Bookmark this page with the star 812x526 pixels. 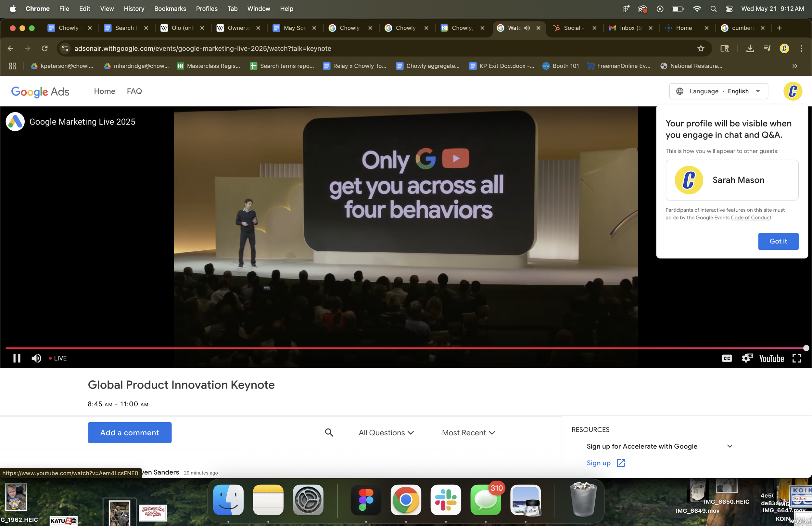pos(701,48)
